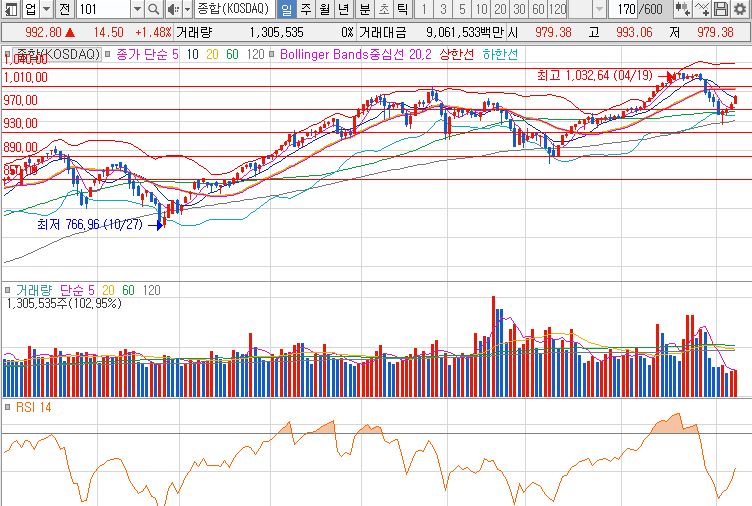Click the 전 button
This screenshot has width=752, height=506.
(x=65, y=9)
